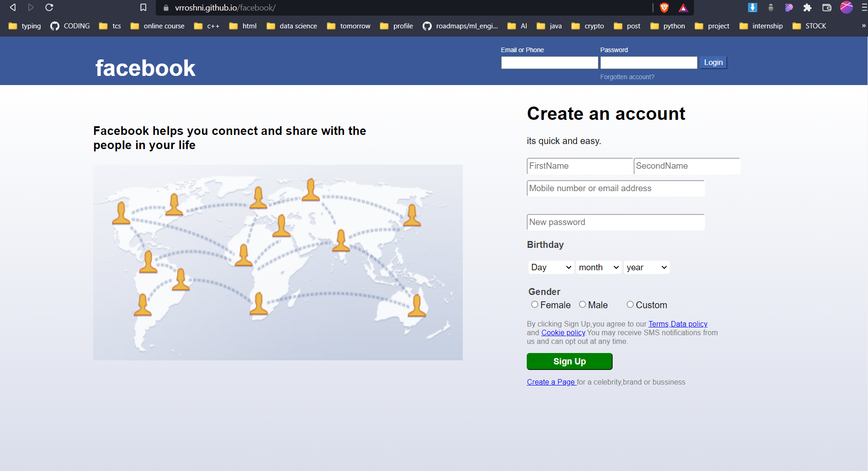Click the Brave Rewards triangle icon
Screen dimensions: 868x471
pos(683,8)
